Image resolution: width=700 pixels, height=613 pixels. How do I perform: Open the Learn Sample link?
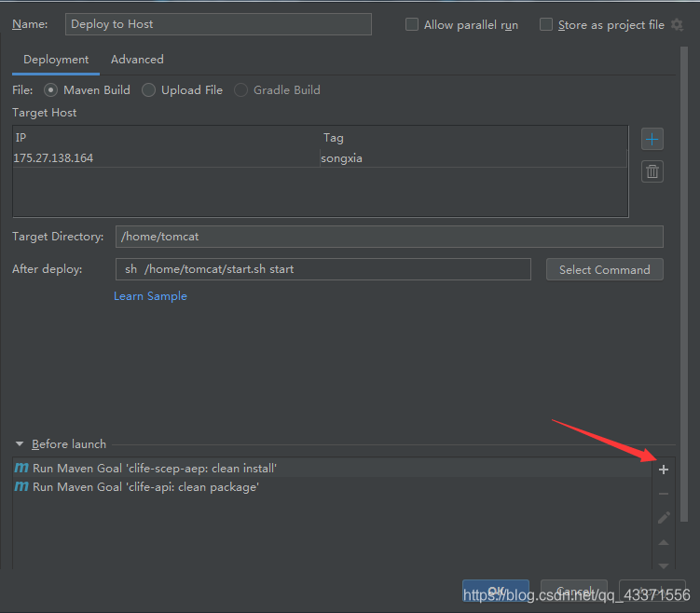point(150,296)
